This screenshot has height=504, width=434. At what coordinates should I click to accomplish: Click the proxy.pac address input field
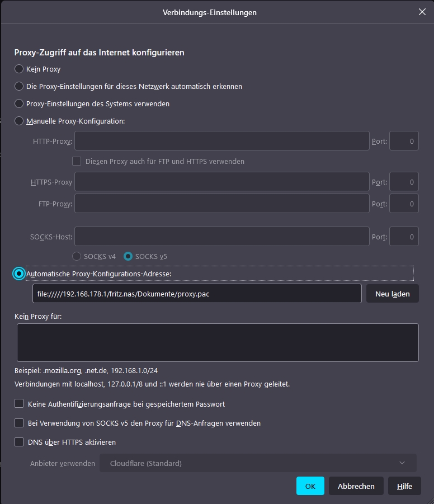point(197,294)
